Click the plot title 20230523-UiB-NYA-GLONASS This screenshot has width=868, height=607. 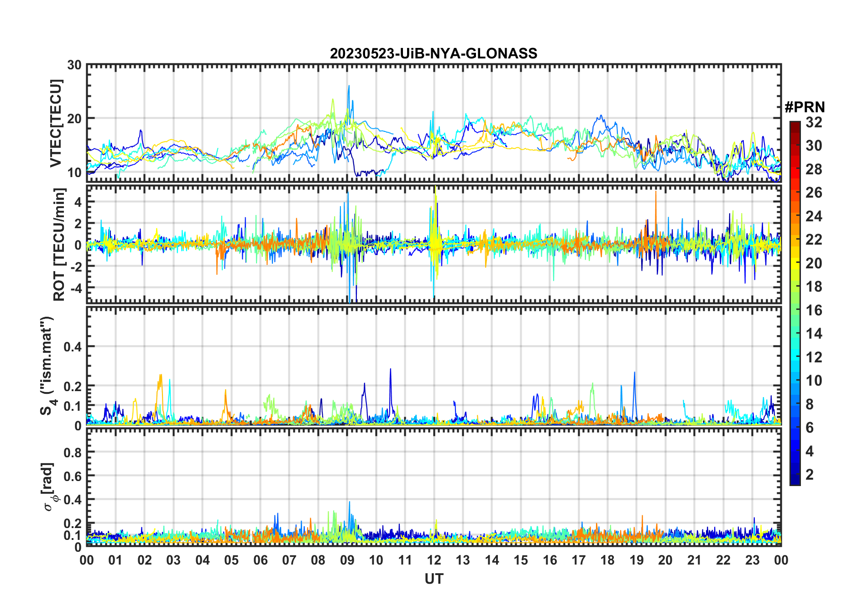point(434,53)
